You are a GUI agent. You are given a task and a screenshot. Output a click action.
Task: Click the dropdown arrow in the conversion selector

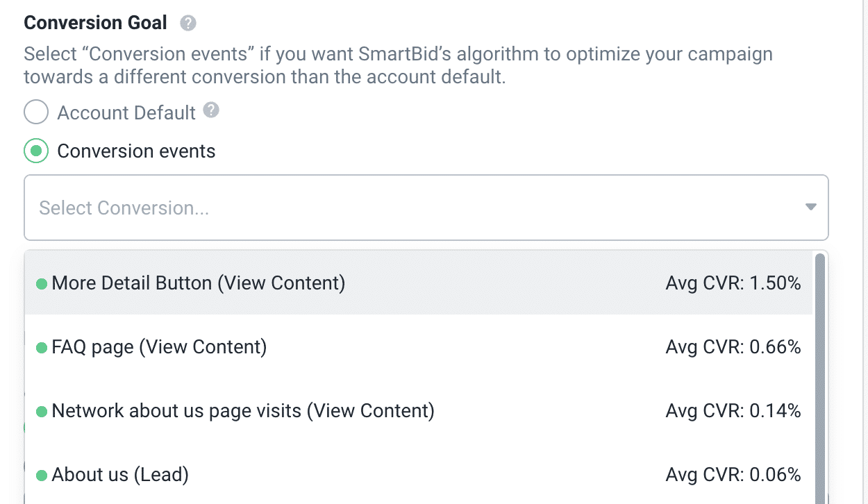click(810, 208)
